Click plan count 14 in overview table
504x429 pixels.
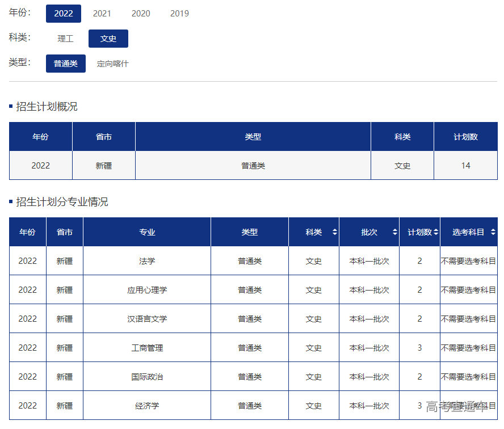click(465, 166)
